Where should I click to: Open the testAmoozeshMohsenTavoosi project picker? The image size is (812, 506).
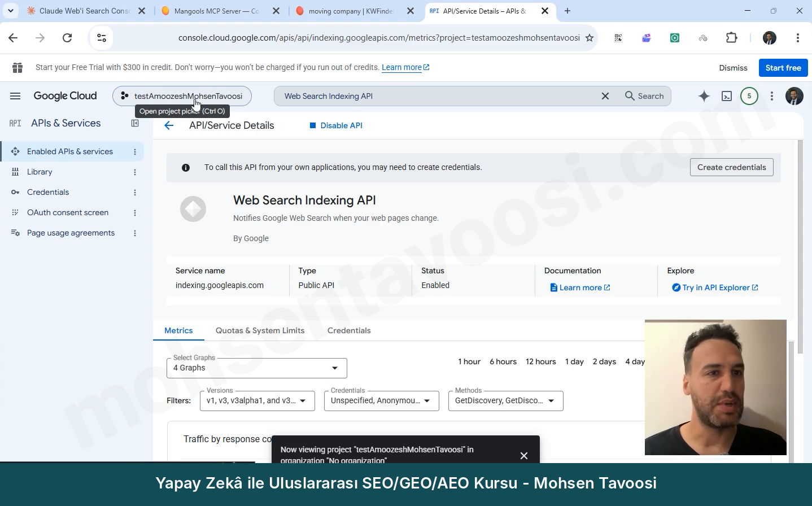pos(182,96)
